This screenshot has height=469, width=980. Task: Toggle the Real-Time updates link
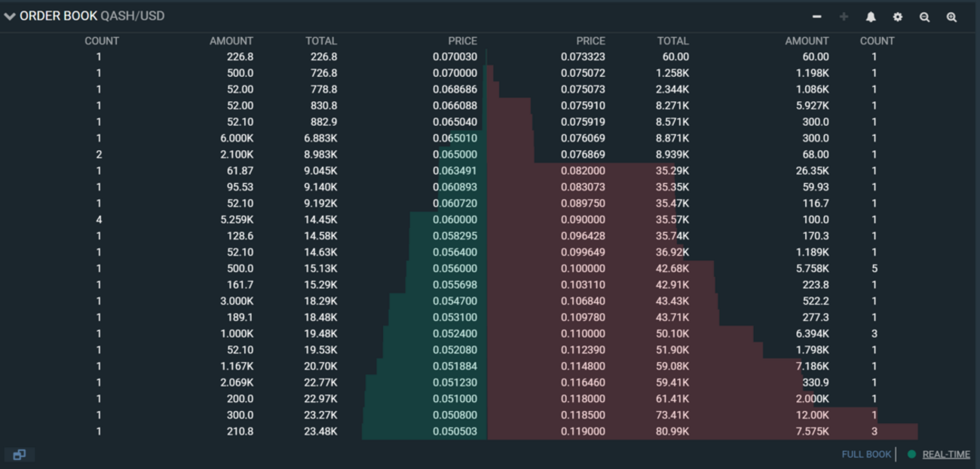tap(946, 454)
